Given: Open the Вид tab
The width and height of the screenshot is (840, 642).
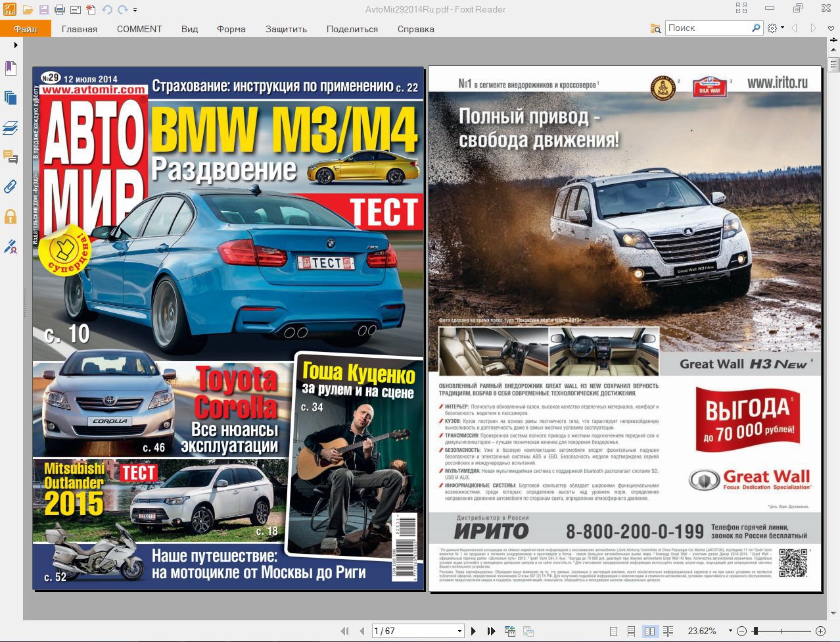Looking at the screenshot, I should click(189, 29).
